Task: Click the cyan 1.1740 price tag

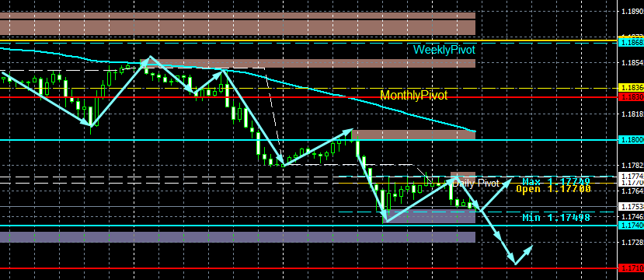Action: [631, 226]
